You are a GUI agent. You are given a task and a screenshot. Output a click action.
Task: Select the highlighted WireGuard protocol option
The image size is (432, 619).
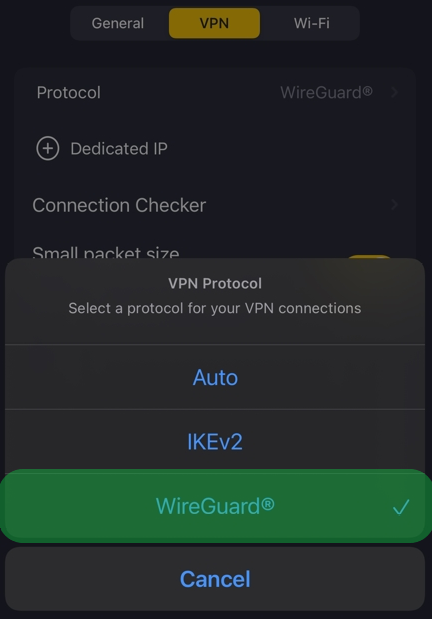215,506
